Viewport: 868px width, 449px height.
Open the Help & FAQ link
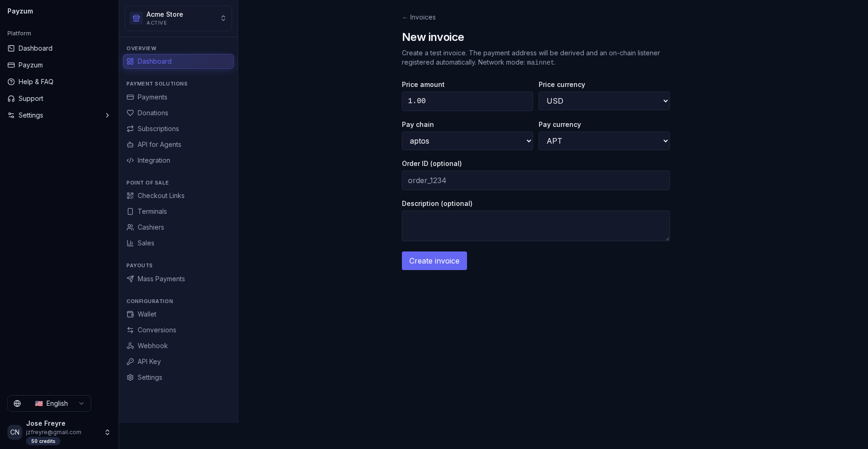tap(59, 82)
